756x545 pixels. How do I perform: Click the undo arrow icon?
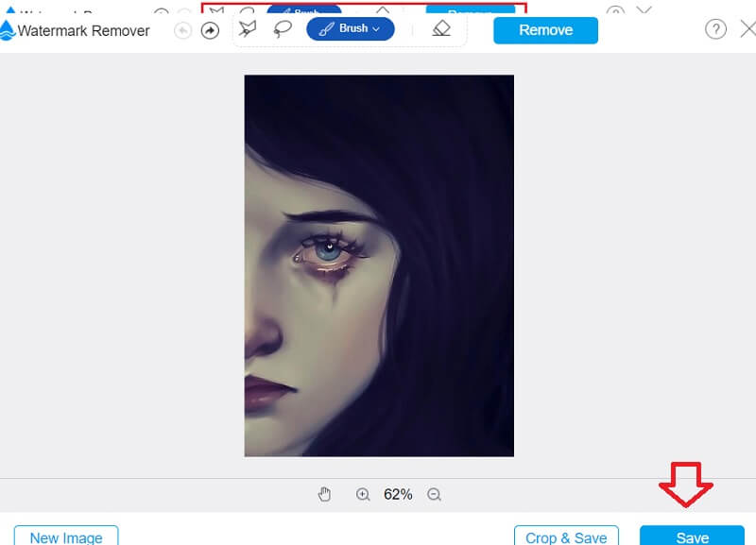[183, 30]
